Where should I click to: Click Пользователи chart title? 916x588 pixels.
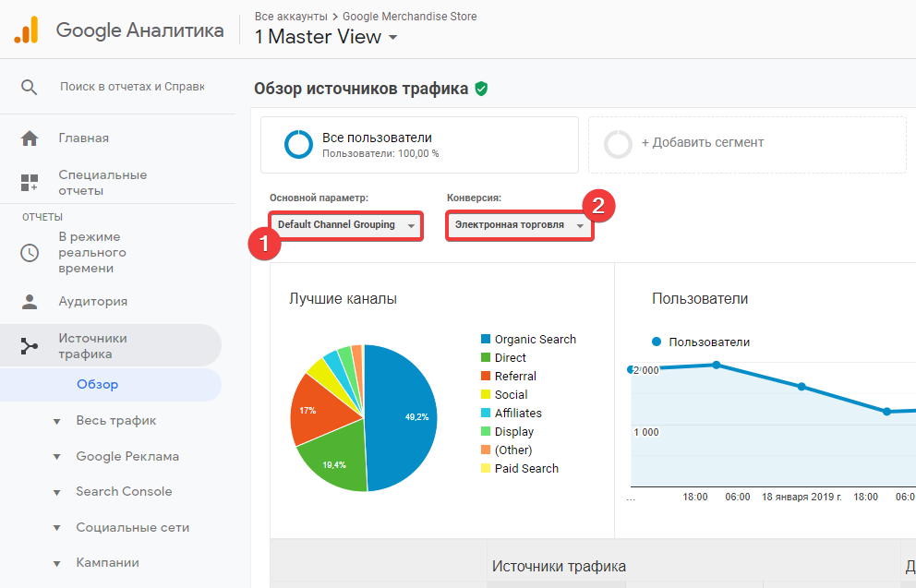(700, 299)
